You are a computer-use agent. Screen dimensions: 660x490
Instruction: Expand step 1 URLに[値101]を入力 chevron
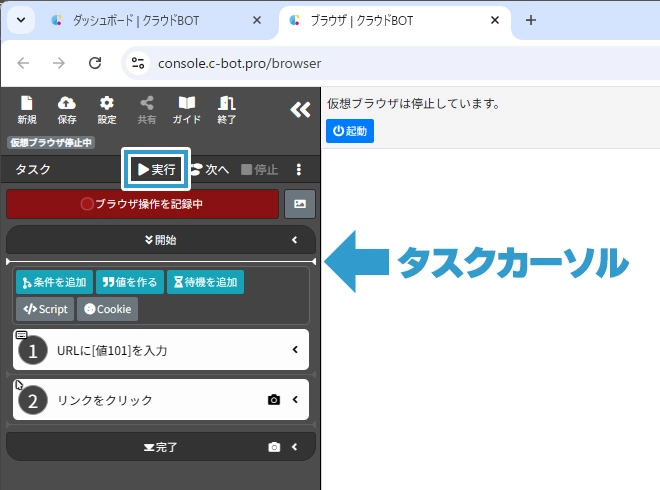295,350
